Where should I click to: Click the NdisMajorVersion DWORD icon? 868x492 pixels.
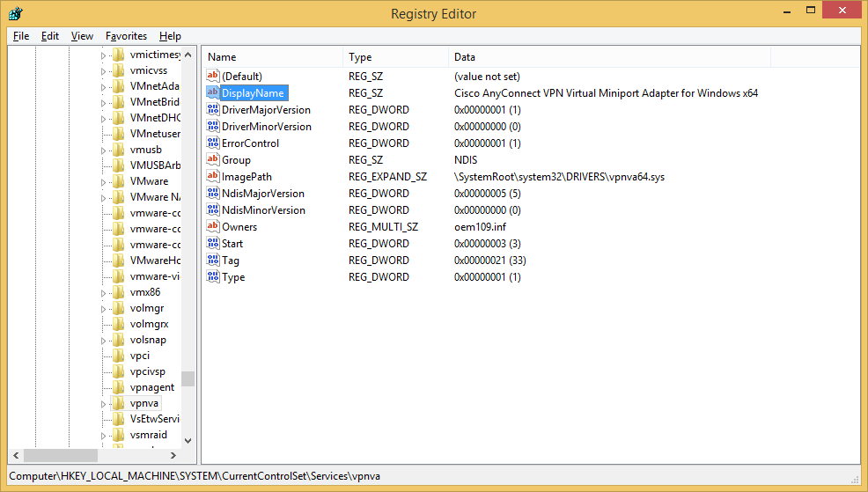(212, 193)
